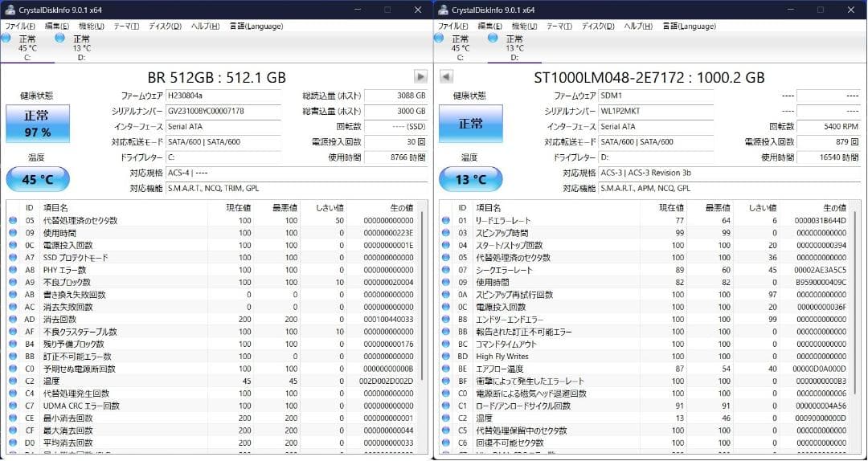
Task: Click the 45 °C temperature button
Action: point(38,179)
